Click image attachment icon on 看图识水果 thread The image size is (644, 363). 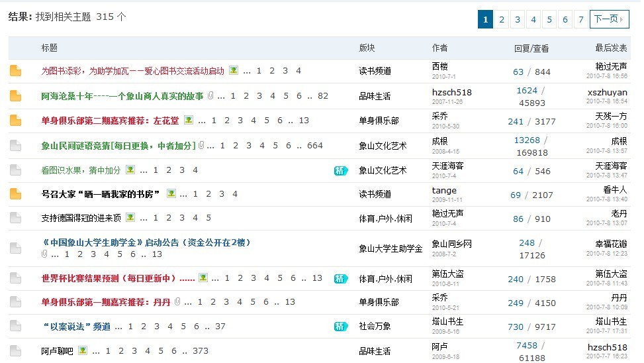coord(130,170)
